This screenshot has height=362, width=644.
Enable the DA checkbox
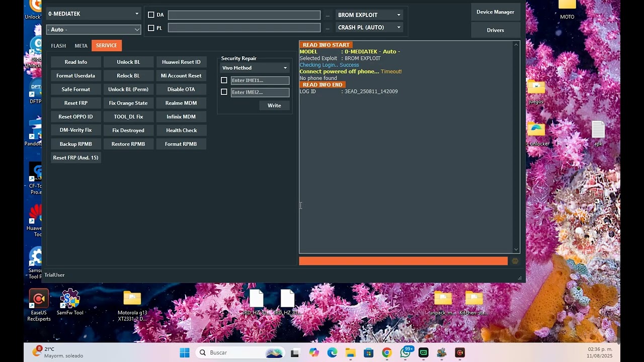(x=151, y=15)
